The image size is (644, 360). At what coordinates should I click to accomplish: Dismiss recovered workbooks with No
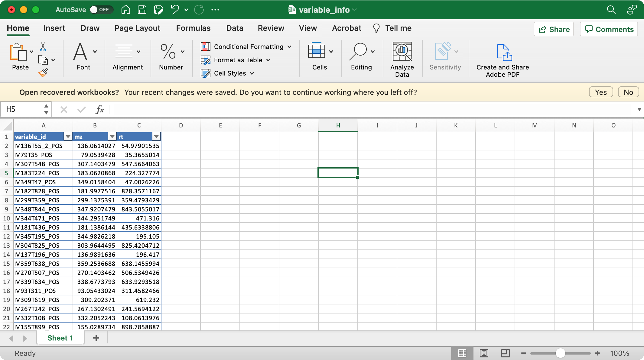[628, 92]
